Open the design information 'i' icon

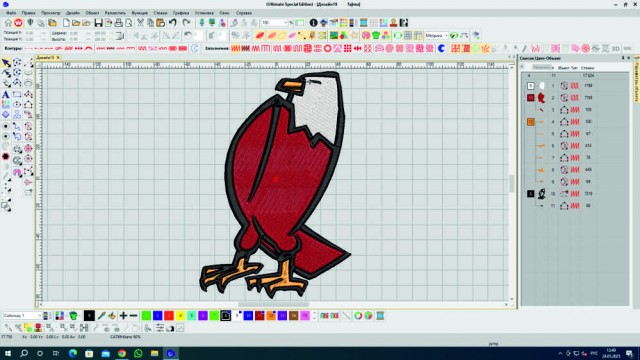pos(313,23)
